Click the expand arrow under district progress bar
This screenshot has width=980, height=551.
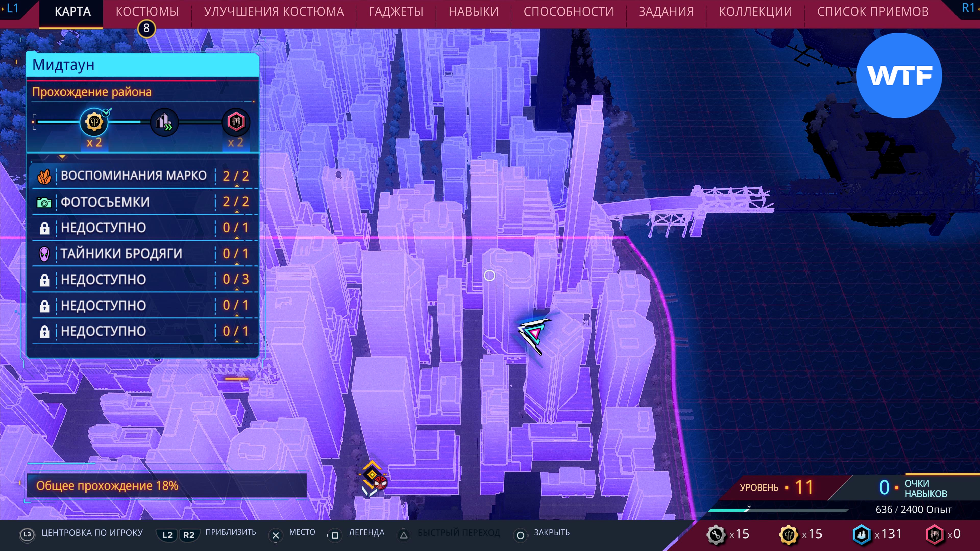click(62, 157)
